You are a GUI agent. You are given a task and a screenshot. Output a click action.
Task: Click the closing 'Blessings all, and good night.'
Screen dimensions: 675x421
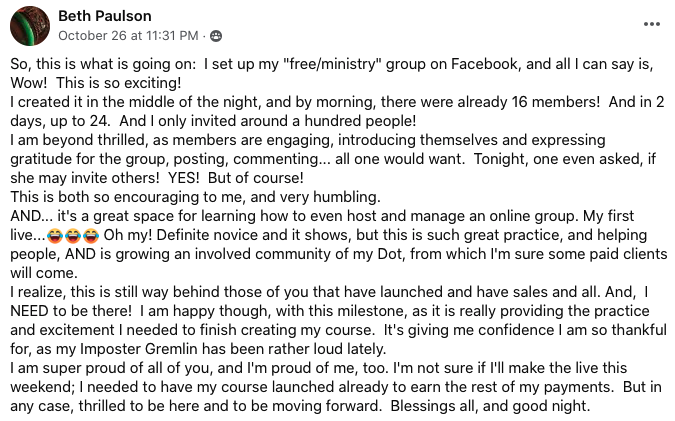tap(490, 406)
